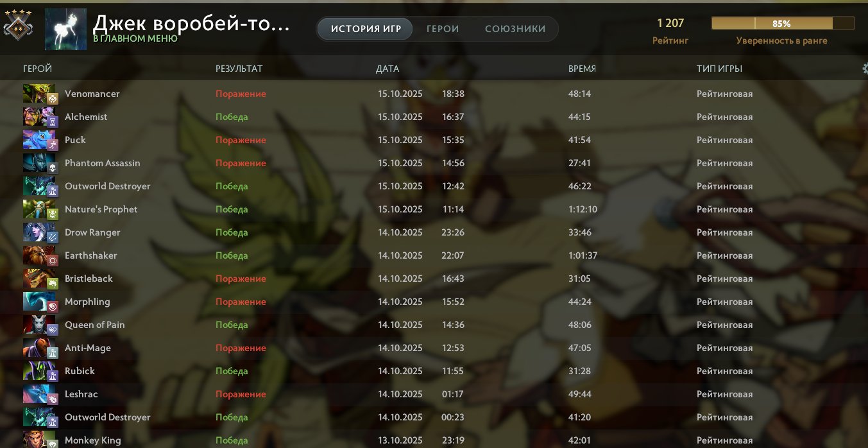Select the Queen of Pain portrait icon

pos(40,325)
